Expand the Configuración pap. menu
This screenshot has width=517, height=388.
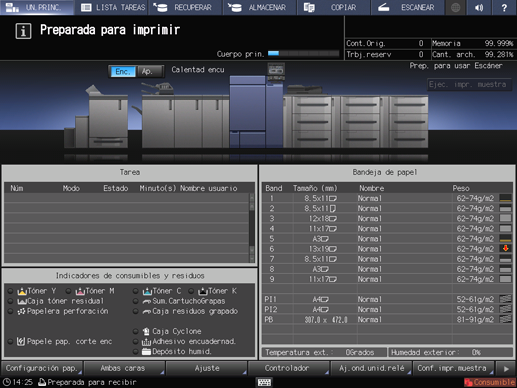42,368
